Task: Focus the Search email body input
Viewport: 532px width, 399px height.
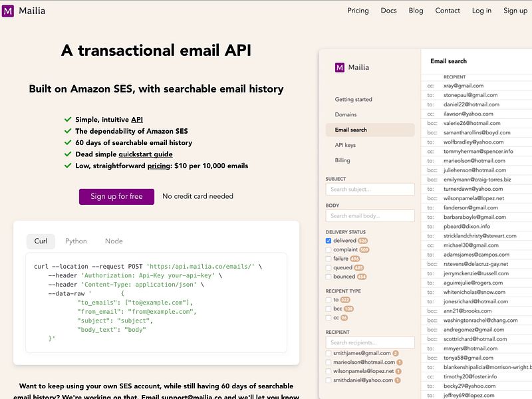Action: pos(370,215)
